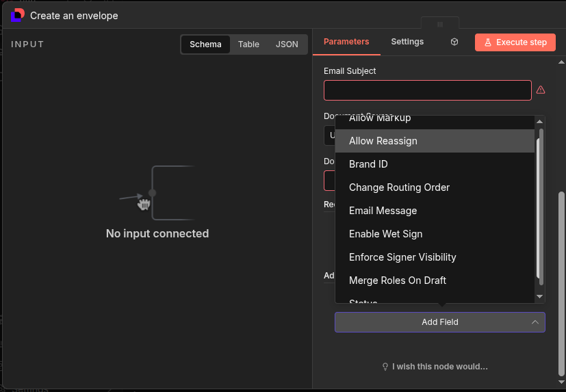Click the dropdown list scroll-down arrow
Screen dimensions: 566x392
[539, 296]
